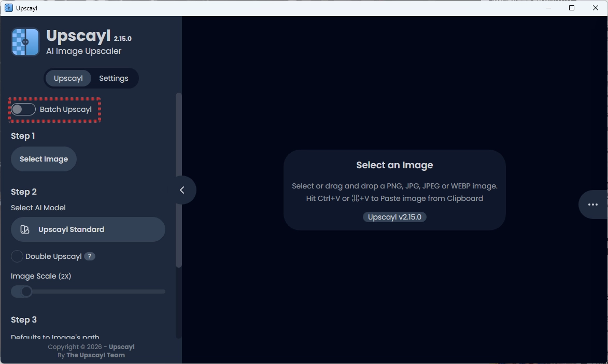Viewport: 608px width, 364px height.
Task: Click the Step 2 heading
Action: pos(24,192)
